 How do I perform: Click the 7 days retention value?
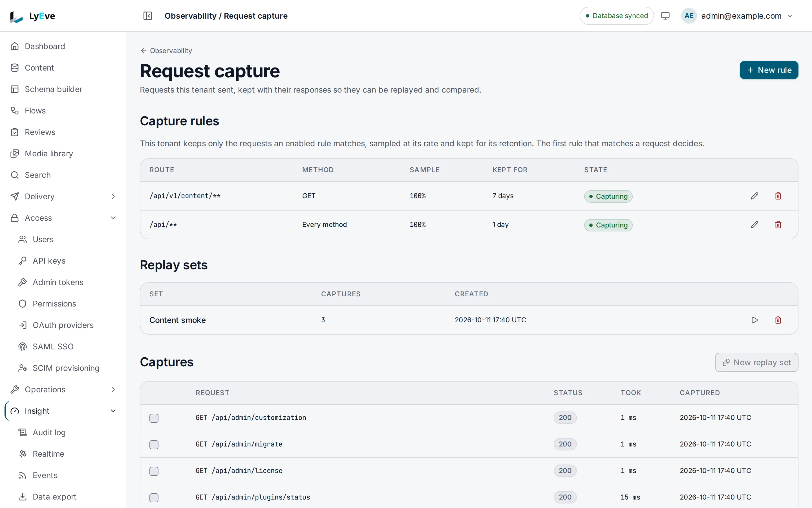[503, 196]
